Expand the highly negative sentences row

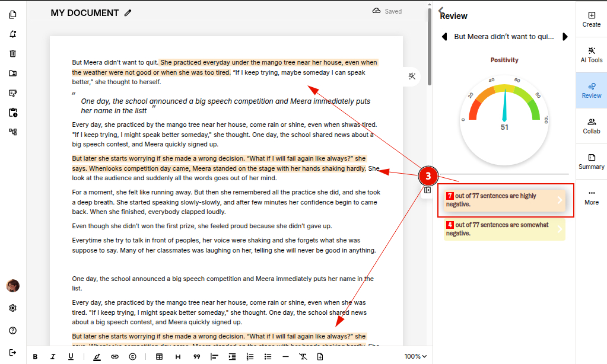tap(505, 200)
